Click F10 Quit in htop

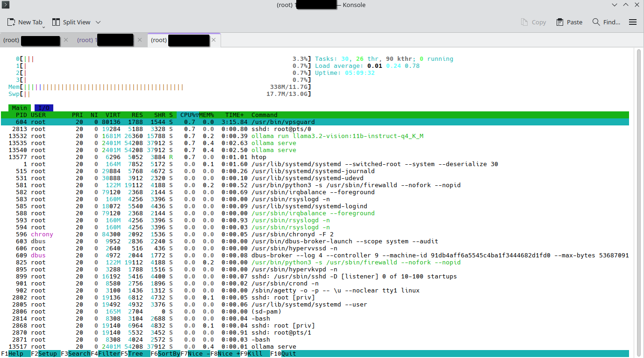[x=283, y=354]
